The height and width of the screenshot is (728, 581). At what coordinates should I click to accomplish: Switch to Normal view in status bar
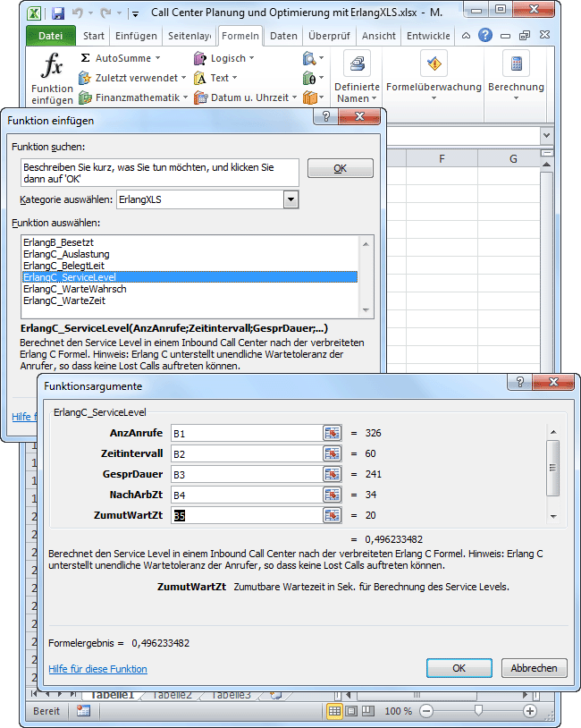(x=334, y=711)
